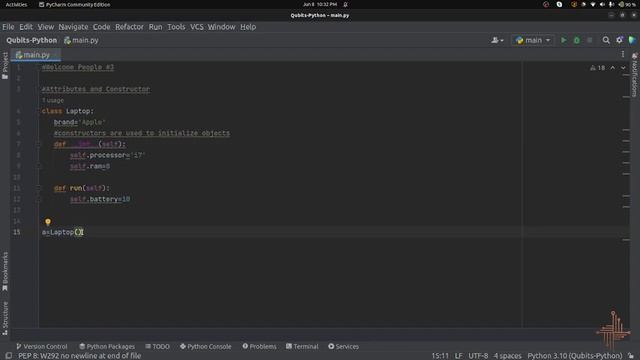Open the Tools menu
Image resolution: width=640 pixels, height=360 pixels.
click(176, 27)
